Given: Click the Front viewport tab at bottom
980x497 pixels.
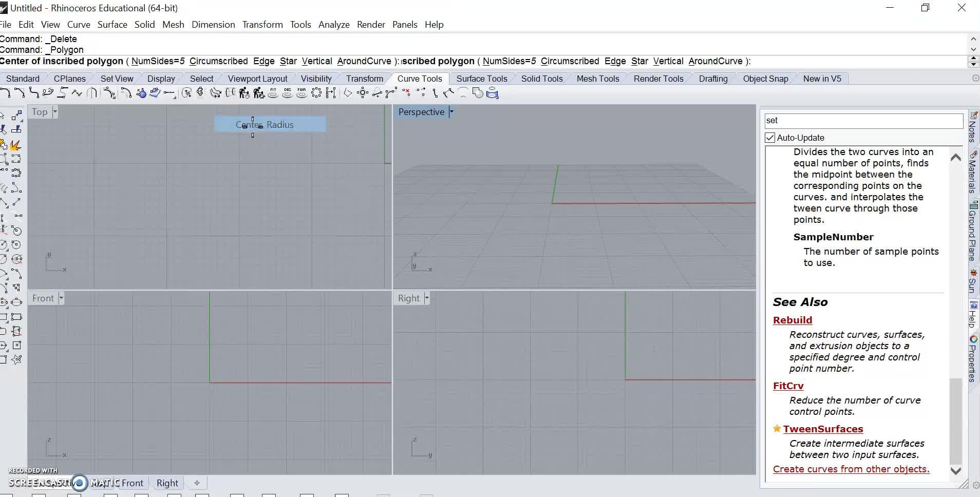Looking at the screenshot, I should 133,483.
